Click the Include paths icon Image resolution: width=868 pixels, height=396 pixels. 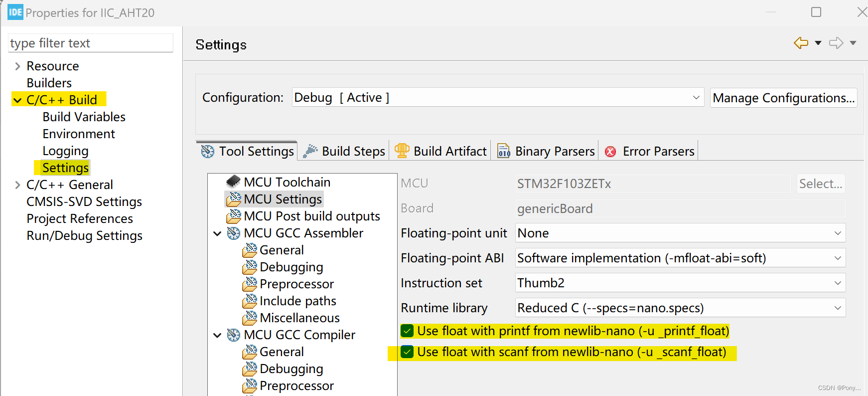[x=250, y=301]
